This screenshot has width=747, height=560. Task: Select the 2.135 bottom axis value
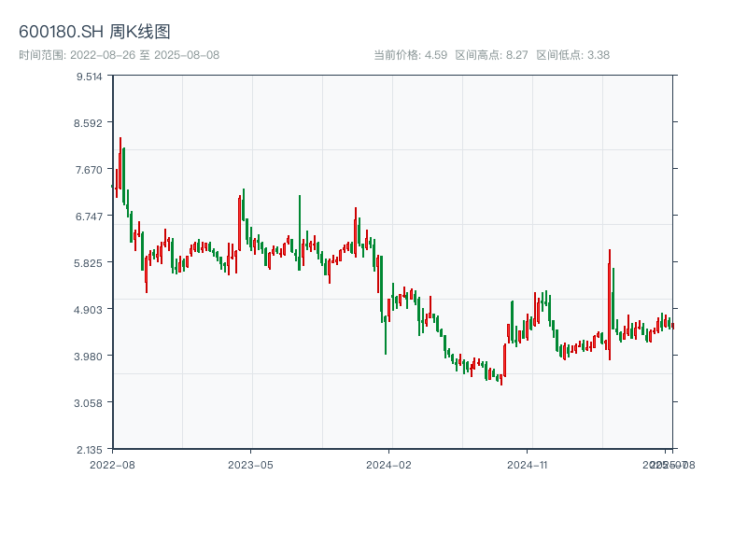(x=90, y=450)
